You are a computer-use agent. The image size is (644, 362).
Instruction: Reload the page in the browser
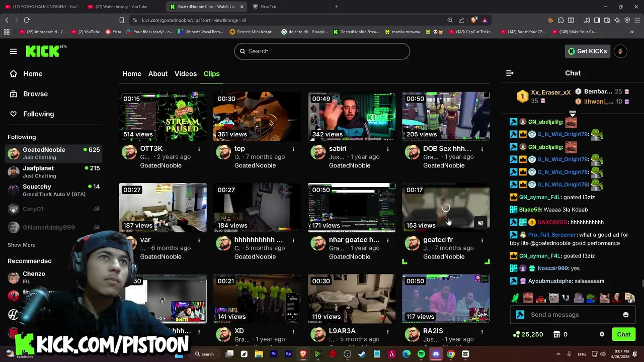point(27,20)
